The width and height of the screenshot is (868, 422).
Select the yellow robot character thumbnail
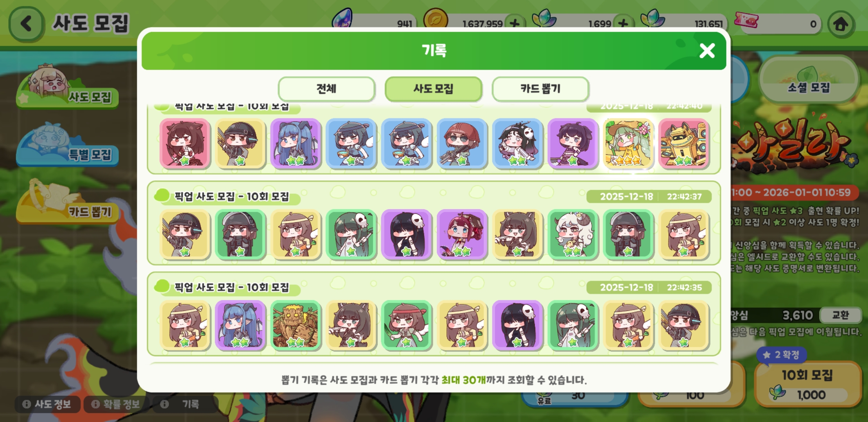tap(683, 144)
